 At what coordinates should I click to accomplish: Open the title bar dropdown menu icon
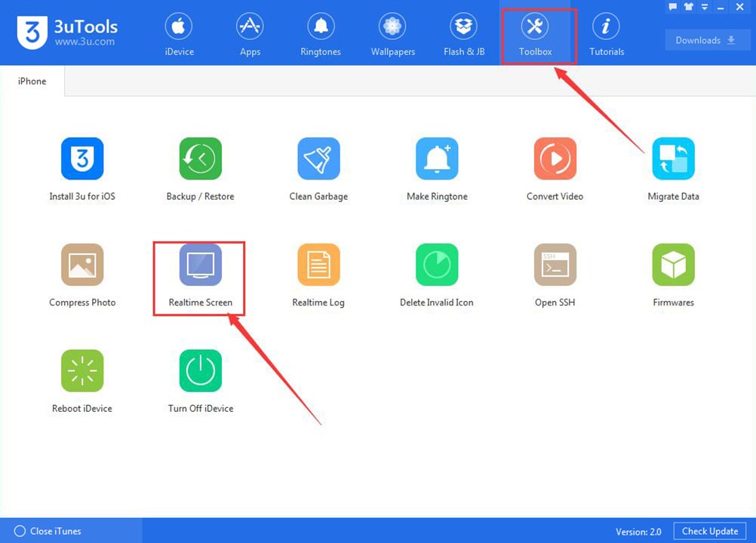coord(705,7)
